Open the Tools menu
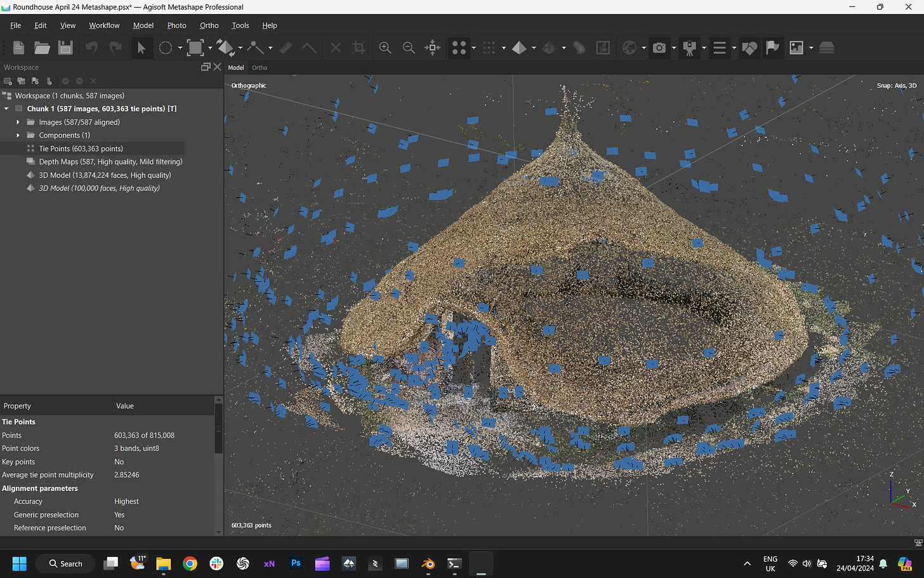Image resolution: width=924 pixels, height=578 pixels. 240,25
